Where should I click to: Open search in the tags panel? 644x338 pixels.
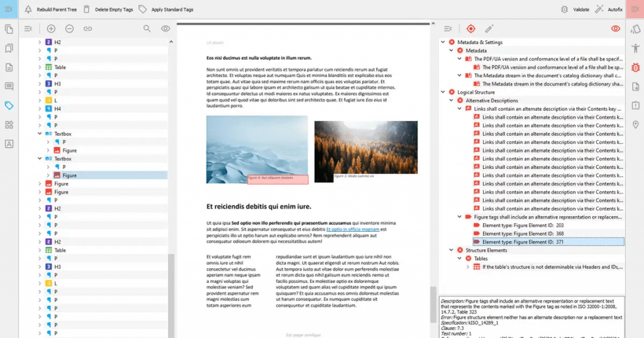coord(147,29)
